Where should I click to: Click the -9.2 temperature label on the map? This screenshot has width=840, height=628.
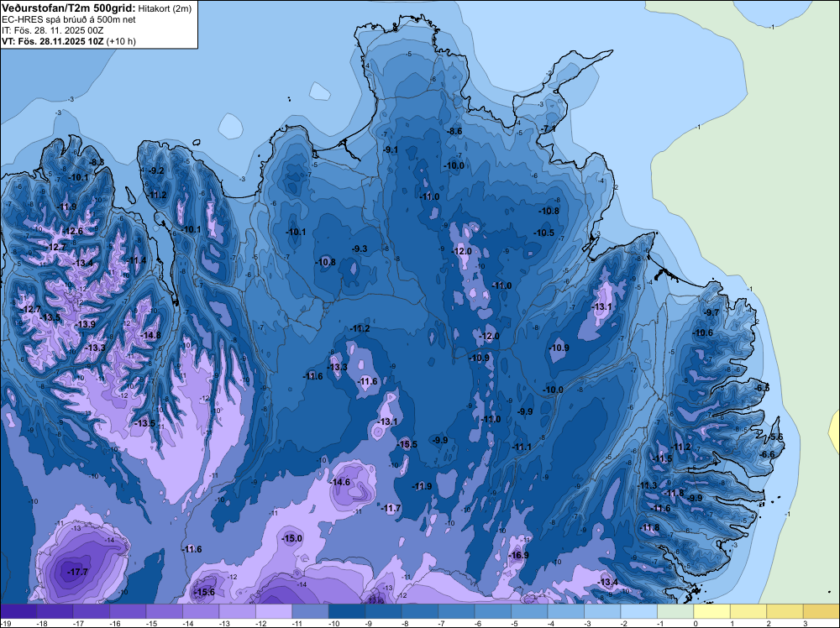[x=156, y=170]
